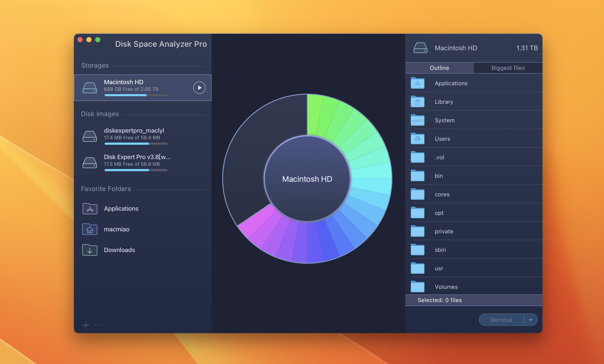Select the bin folder icon
Screen dimensions: 604x364
417,176
